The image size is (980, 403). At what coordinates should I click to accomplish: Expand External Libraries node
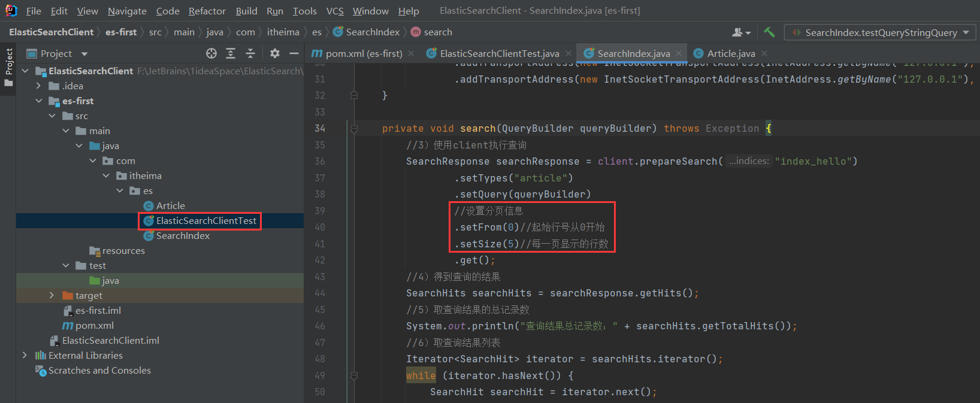click(x=25, y=356)
